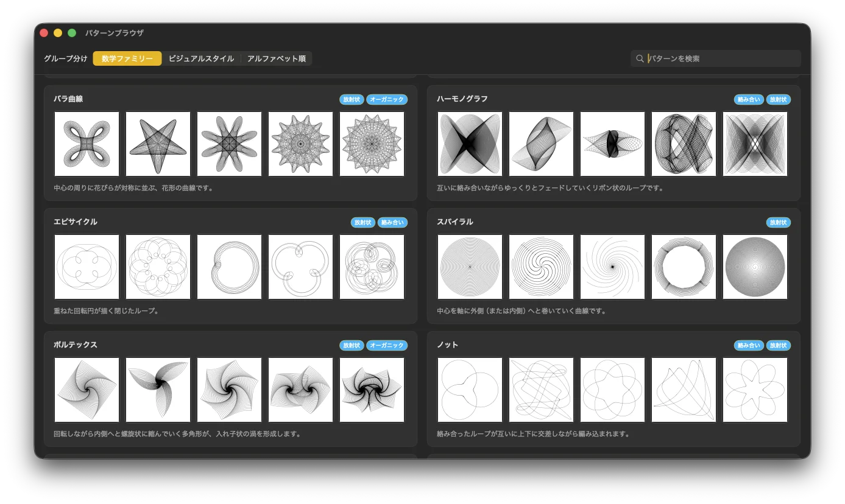Open the first ボルテックス square vortex thumbnail
Screen dimensions: 845x504
[87, 390]
